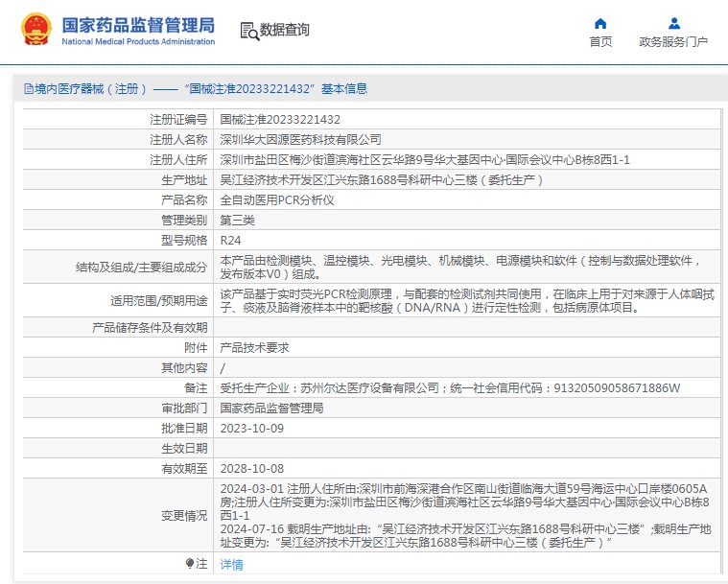Click the 数据查询 heading text

(x=284, y=30)
